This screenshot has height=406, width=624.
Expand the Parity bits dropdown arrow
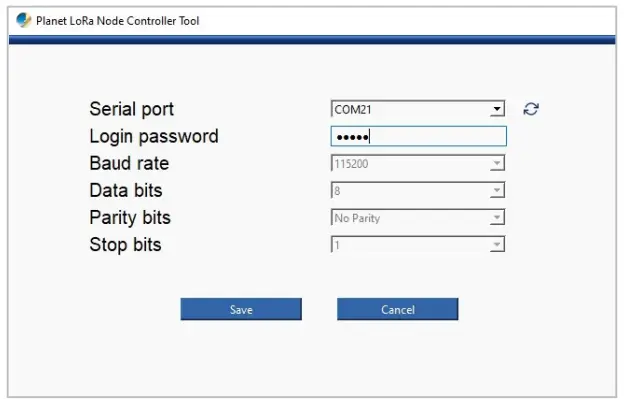[x=497, y=217]
